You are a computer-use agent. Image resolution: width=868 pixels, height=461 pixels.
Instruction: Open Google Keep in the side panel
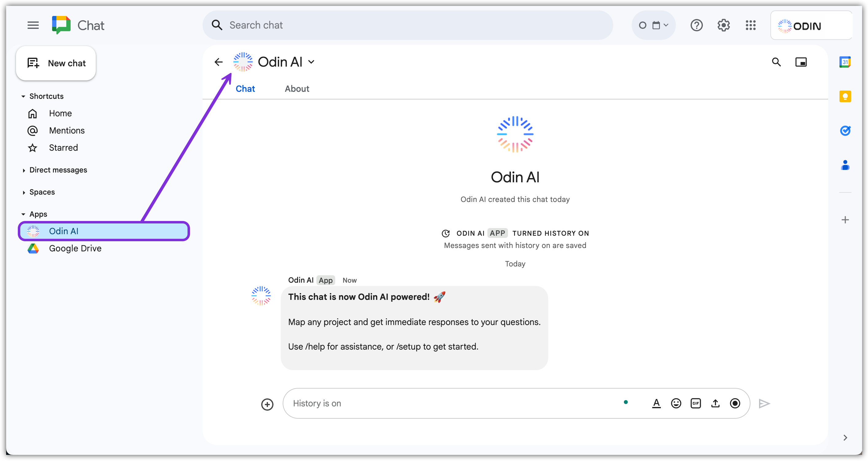[845, 96]
